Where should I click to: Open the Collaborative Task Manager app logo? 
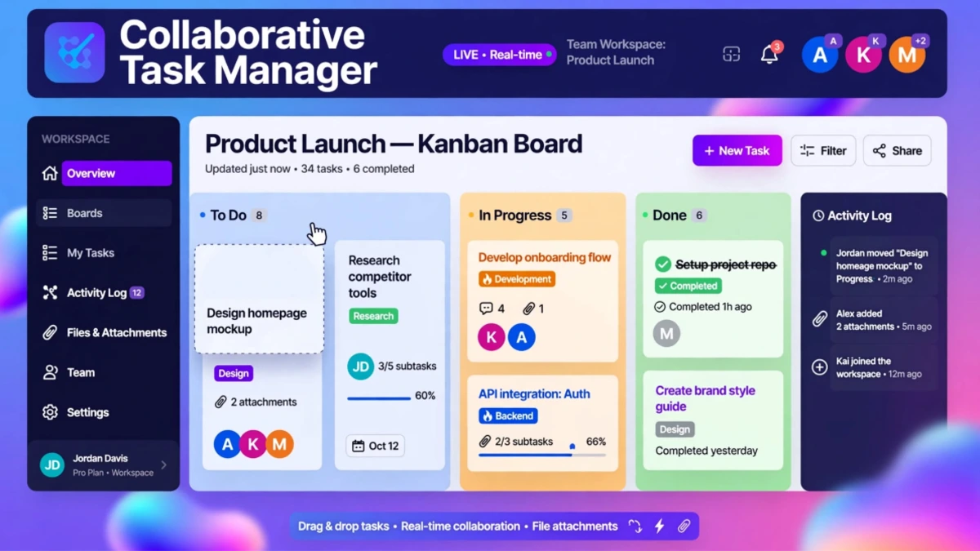tap(74, 53)
